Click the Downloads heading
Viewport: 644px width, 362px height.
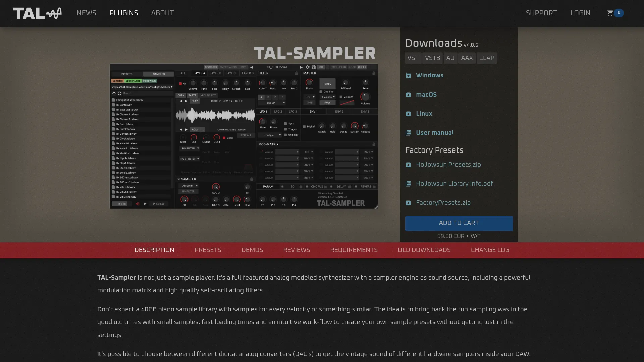point(433,43)
